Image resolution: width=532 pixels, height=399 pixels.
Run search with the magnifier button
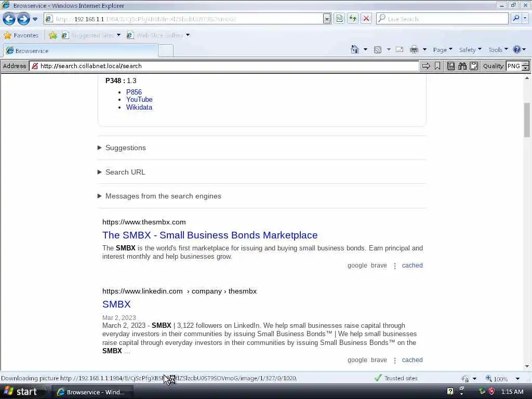516,19
